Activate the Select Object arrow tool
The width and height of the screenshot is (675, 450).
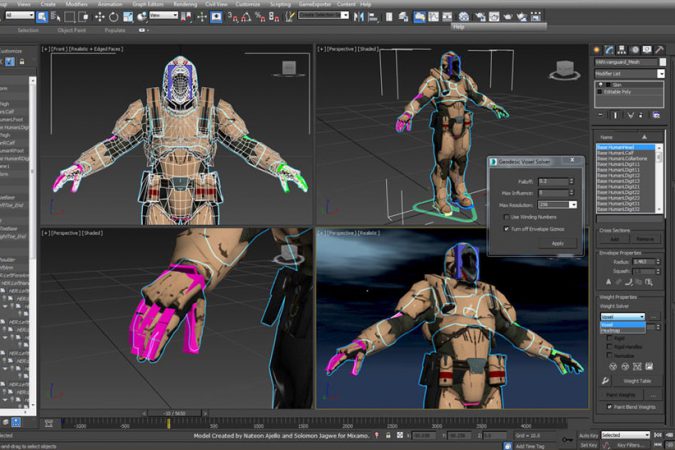(42, 17)
